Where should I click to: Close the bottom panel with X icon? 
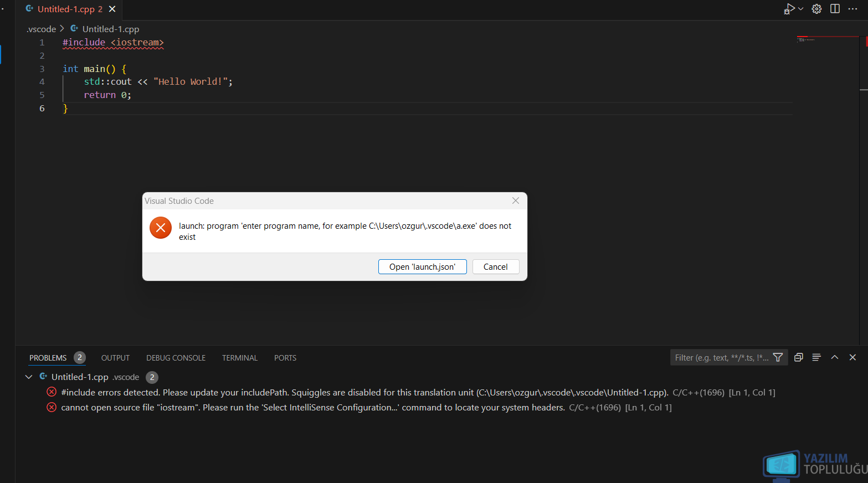tap(853, 358)
